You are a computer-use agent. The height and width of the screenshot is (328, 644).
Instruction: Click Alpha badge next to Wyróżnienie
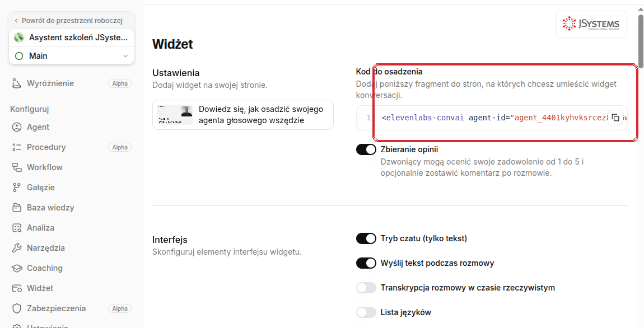(x=120, y=83)
